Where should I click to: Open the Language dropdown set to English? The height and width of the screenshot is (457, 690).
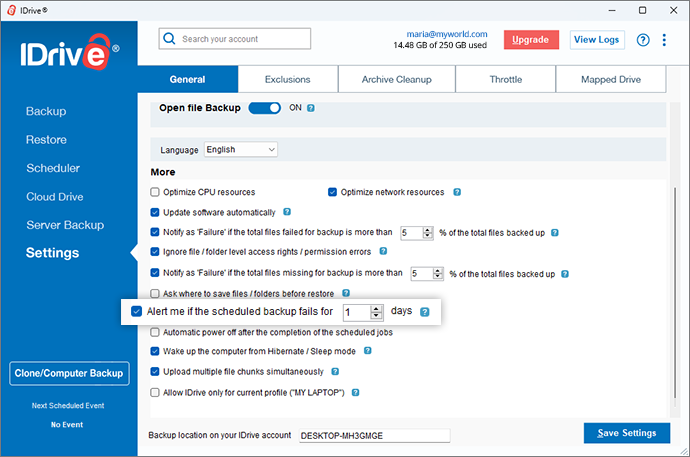pos(241,150)
